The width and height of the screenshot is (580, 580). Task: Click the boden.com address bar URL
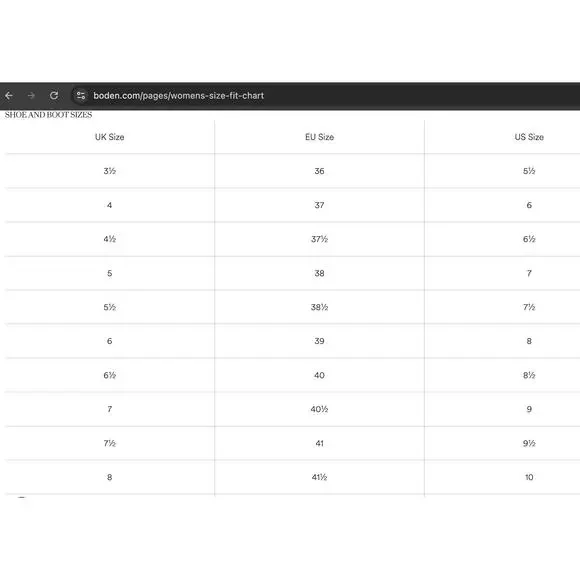[178, 96]
